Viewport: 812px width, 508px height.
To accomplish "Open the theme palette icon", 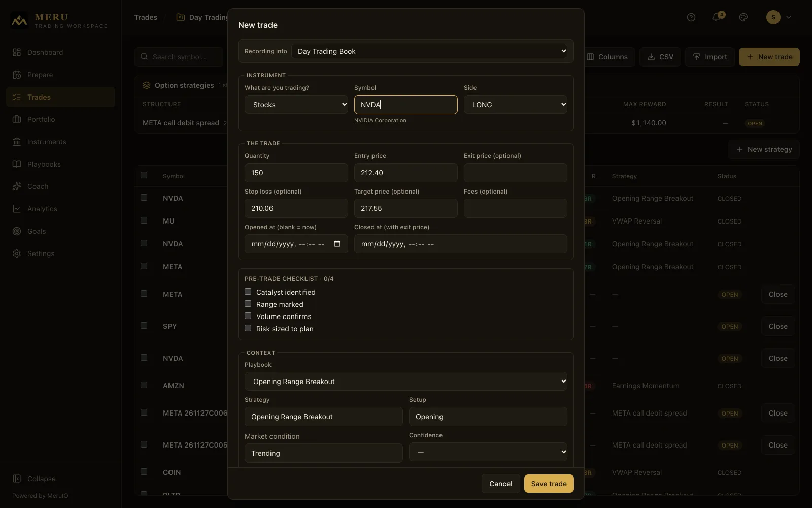I will tap(743, 17).
